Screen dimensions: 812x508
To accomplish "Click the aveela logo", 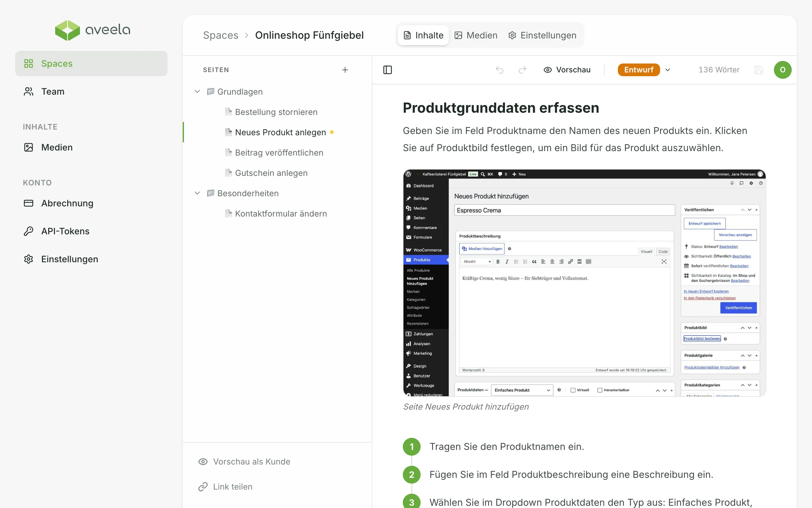I will tap(93, 30).
